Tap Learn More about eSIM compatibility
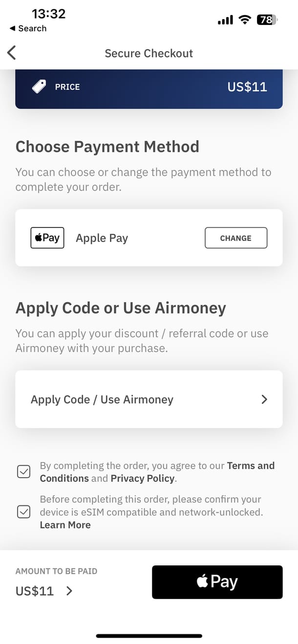 [65, 525]
